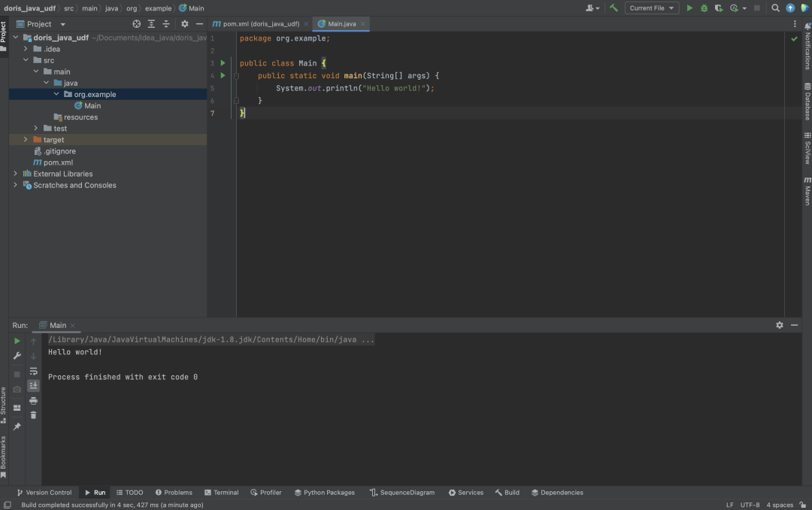Screen dimensions: 812x510
Task: Click the Version Control button in bottom bar
Action: pyautogui.click(x=44, y=493)
